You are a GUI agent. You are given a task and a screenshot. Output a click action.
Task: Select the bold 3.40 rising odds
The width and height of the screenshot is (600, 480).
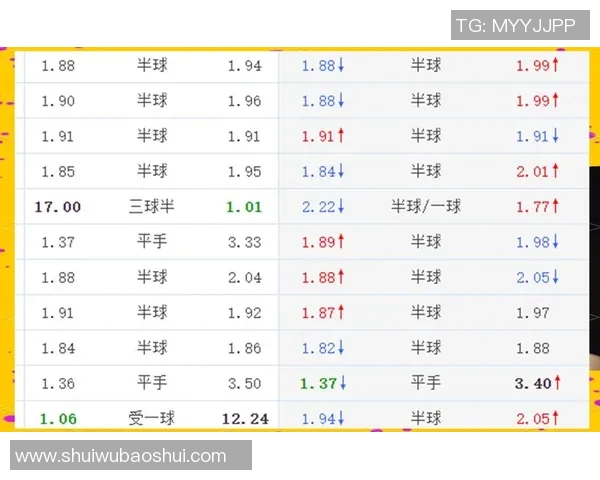point(538,383)
